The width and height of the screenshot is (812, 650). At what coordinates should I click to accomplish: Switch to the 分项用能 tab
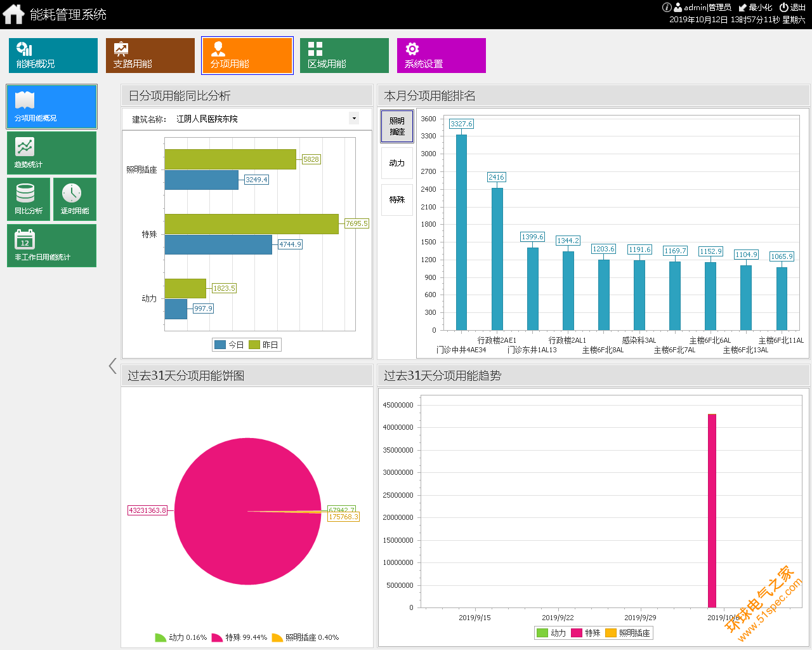coord(247,55)
